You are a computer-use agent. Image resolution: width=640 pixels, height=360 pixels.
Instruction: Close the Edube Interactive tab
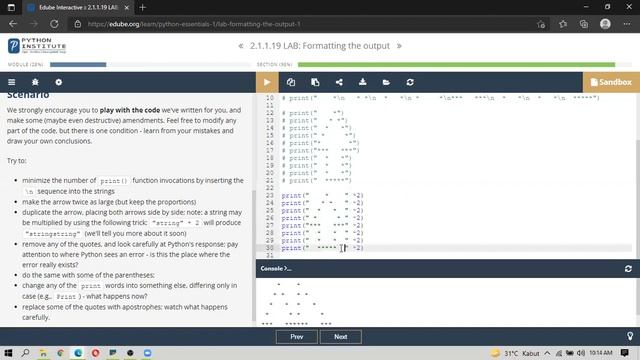[127, 7]
